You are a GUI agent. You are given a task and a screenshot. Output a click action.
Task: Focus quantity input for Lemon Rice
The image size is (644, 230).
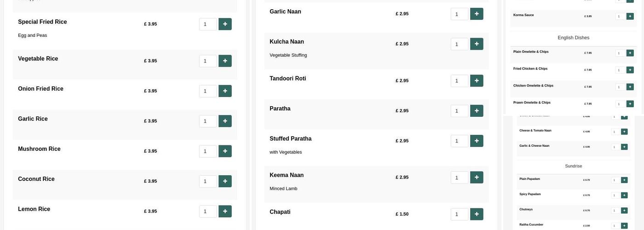click(207, 212)
